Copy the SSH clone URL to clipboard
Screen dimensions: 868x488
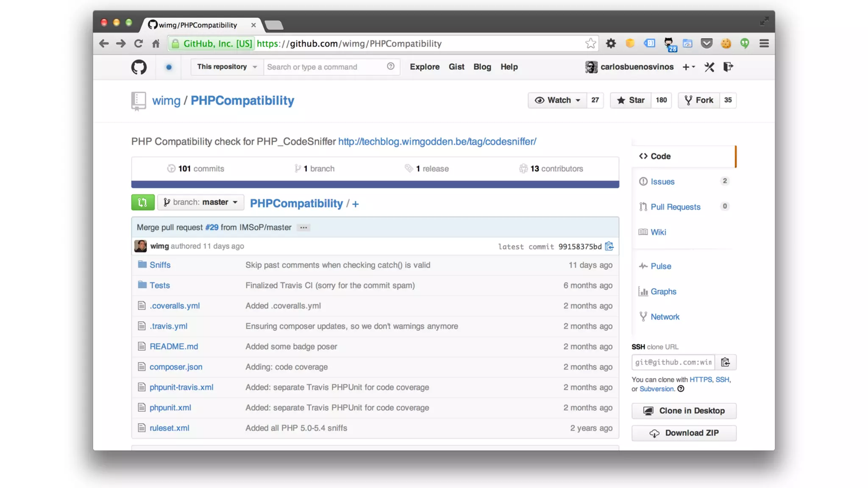coord(725,362)
